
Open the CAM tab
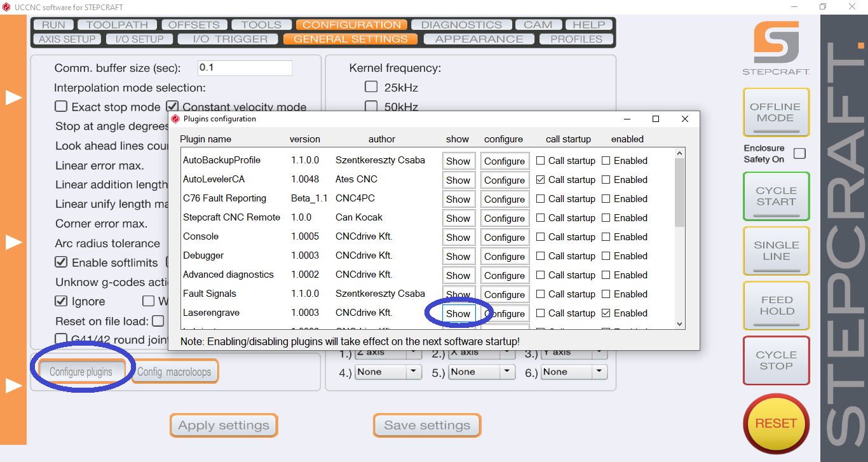click(538, 25)
